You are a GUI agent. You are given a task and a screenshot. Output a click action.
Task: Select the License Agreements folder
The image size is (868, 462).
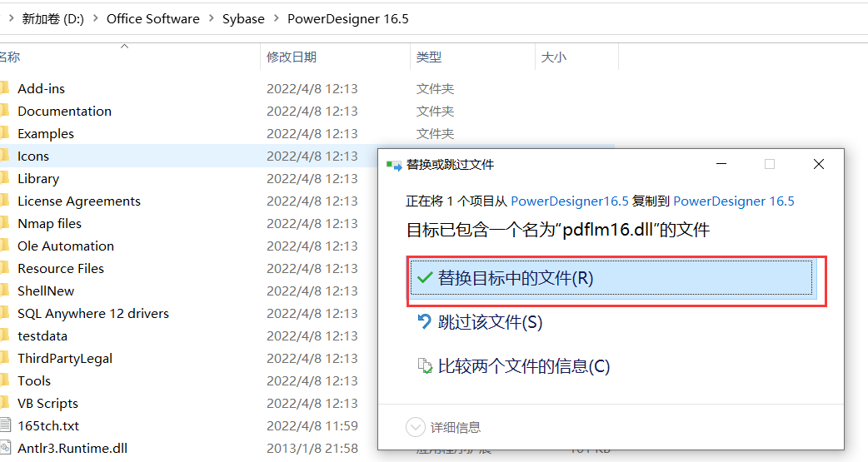click(x=79, y=201)
